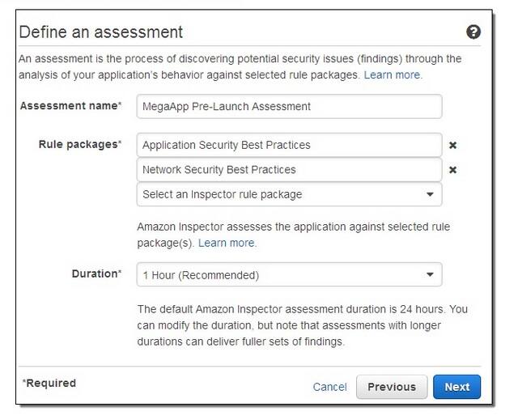This screenshot has height=420, width=518.
Task: Expand the Duration "1 Hour (Recommended)" dropdown
Action: click(279, 275)
